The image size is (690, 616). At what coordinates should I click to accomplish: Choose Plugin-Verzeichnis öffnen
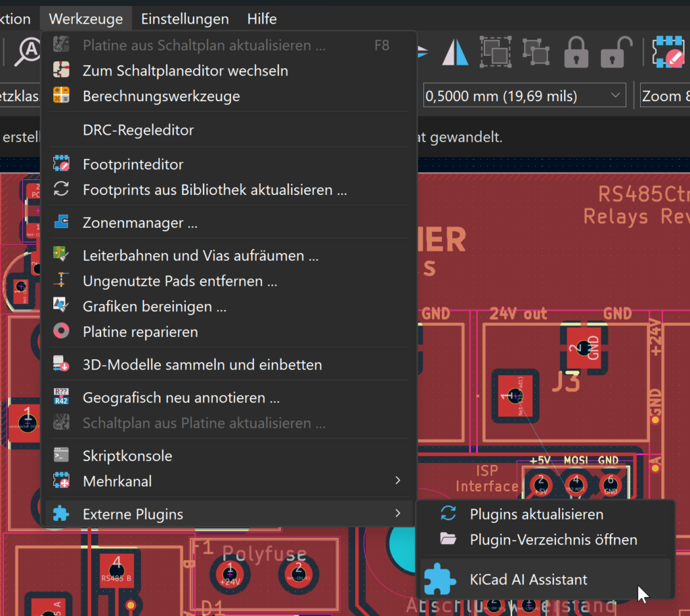[545, 540]
